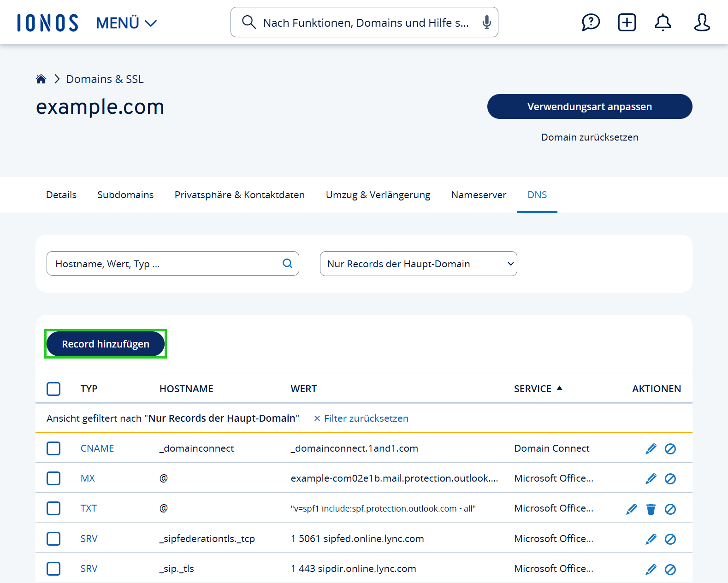
Task: Open the MENÜ dropdown
Action: click(x=126, y=23)
